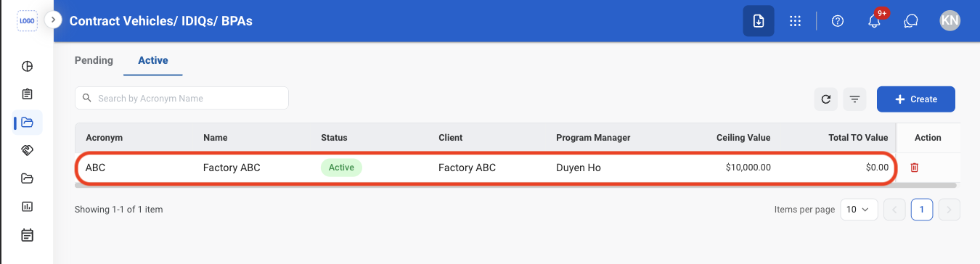Go to the next page arrow

[950, 210]
